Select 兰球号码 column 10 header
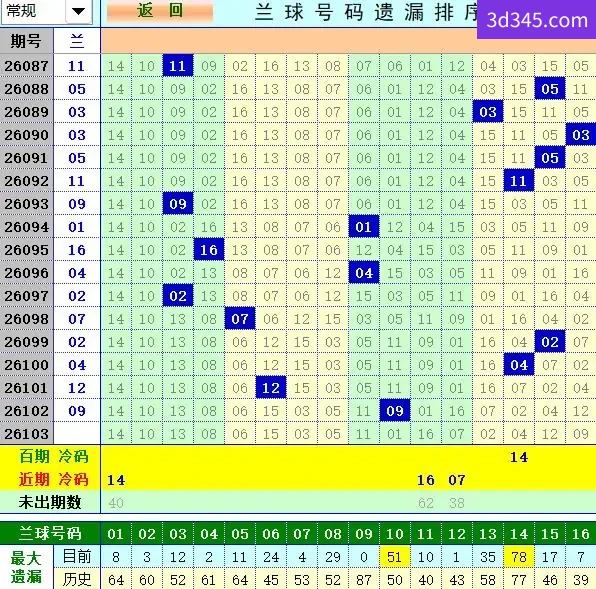The image size is (596, 589). click(395, 534)
